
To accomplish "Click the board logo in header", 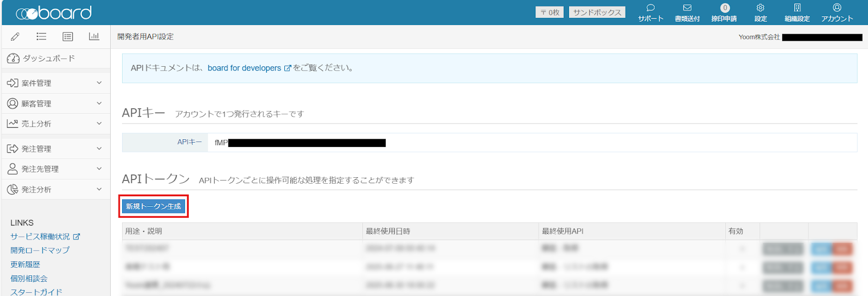I will click(x=54, y=12).
